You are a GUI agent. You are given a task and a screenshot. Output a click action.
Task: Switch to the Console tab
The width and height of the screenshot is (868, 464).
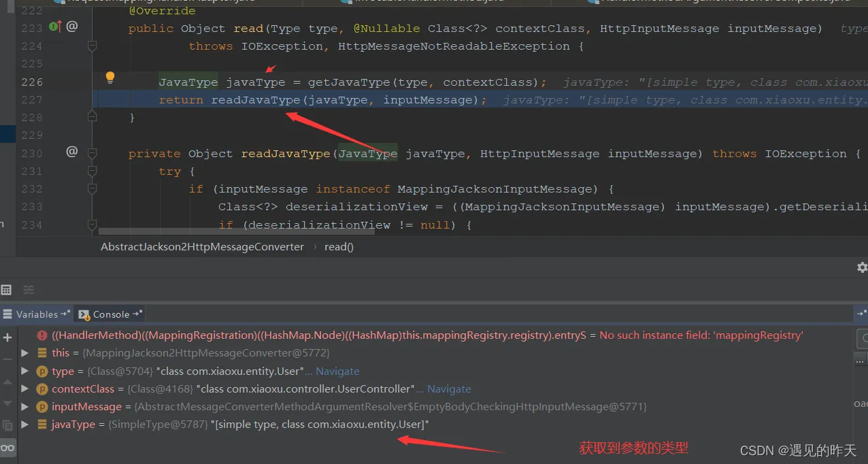110,314
